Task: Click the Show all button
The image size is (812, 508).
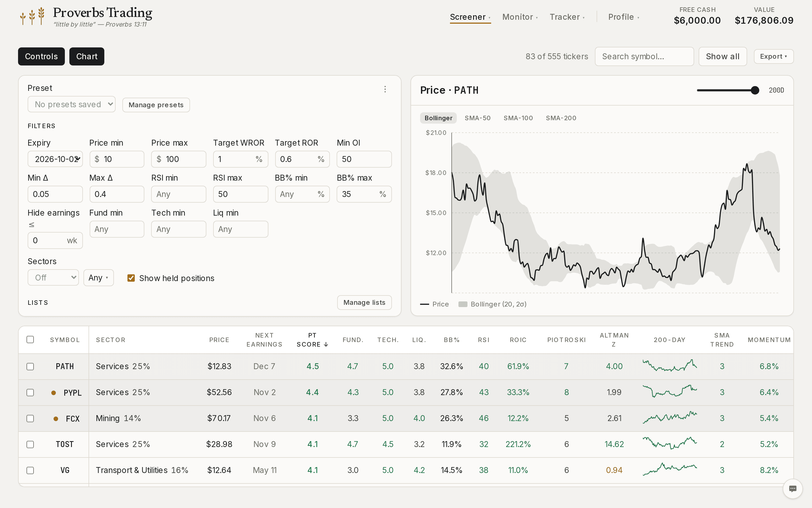Action: pyautogui.click(x=723, y=56)
